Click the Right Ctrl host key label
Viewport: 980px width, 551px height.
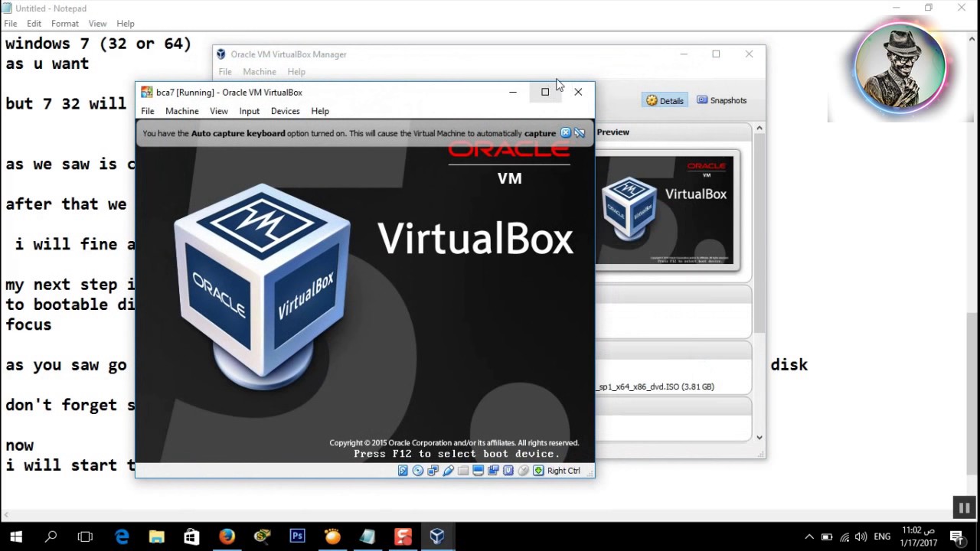click(x=563, y=471)
